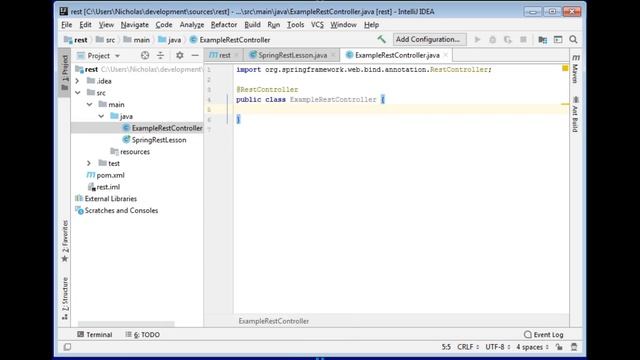Hide the Project panel with minus icon

tap(195, 56)
